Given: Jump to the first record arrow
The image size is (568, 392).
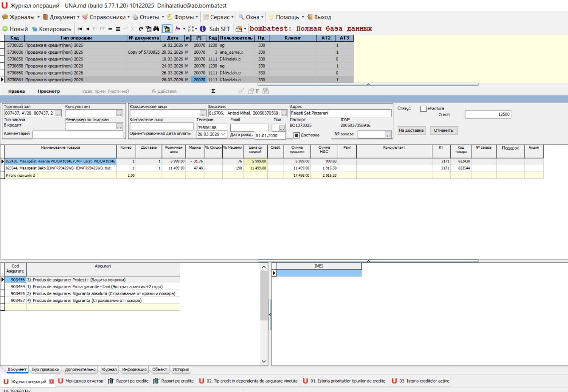Looking at the screenshot, I should click(x=80, y=29).
